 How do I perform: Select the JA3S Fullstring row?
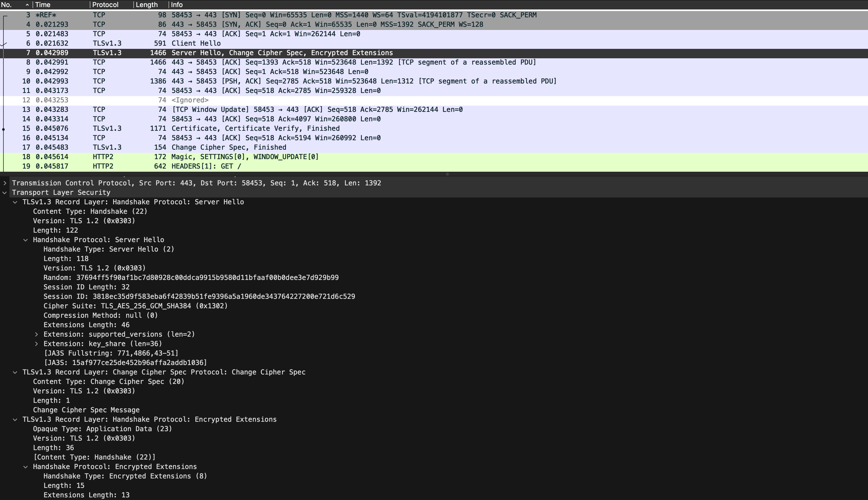pos(434,353)
